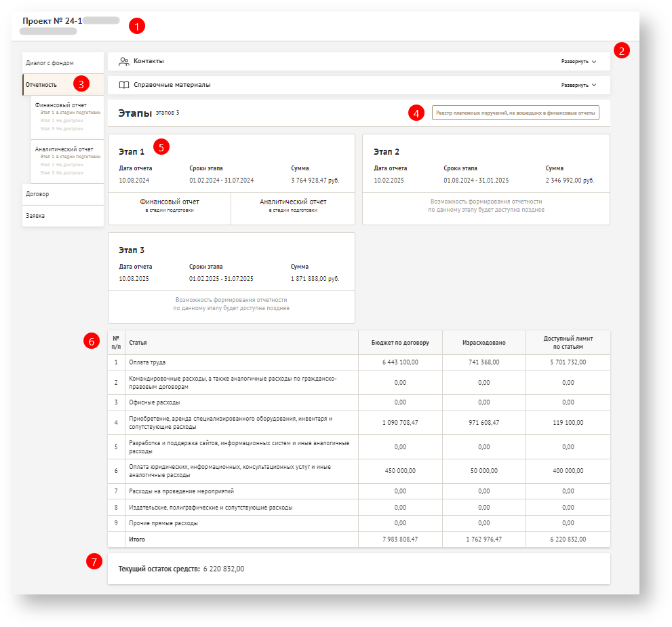Select the Оплата труда table row
672x627 pixels.
pyautogui.click(x=147, y=362)
